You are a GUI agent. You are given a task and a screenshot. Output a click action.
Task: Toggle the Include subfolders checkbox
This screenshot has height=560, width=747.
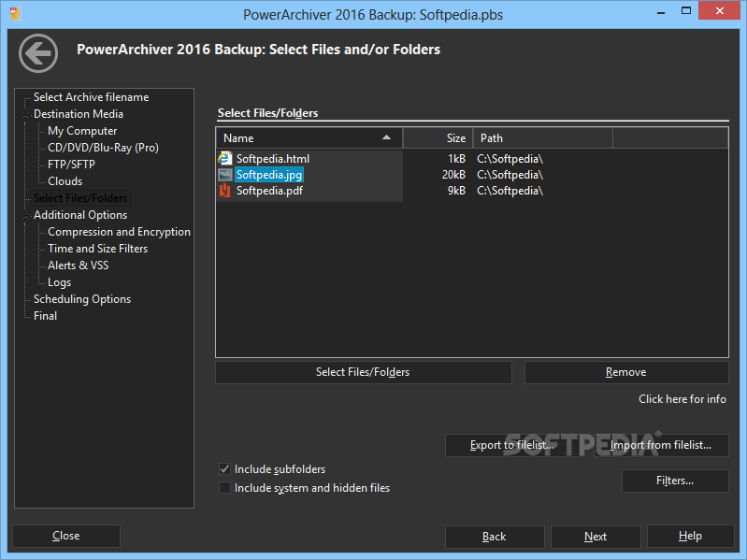[224, 469]
